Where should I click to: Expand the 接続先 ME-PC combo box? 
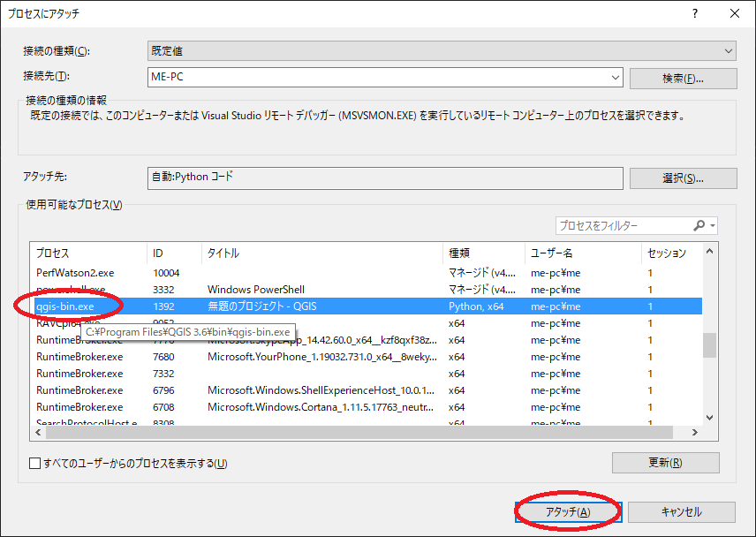click(615, 78)
